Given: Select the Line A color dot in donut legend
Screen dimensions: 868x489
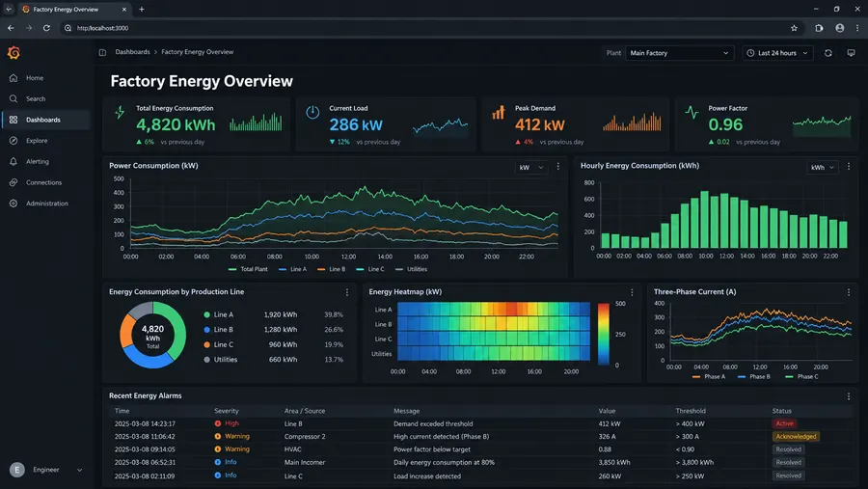Looking at the screenshot, I should pyautogui.click(x=206, y=314).
